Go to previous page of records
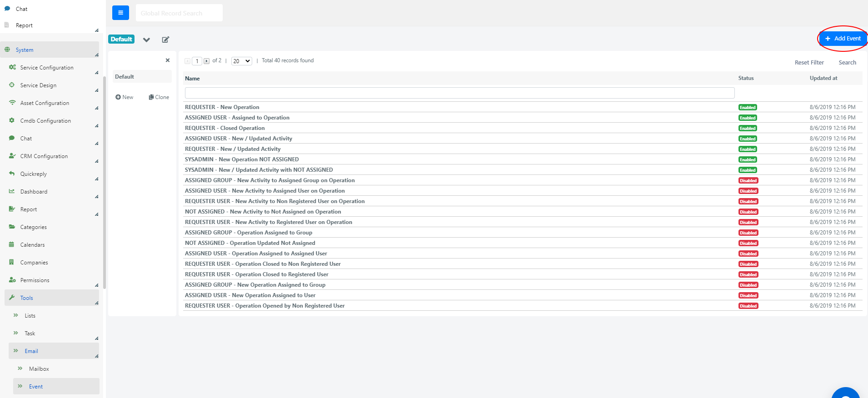 point(188,61)
